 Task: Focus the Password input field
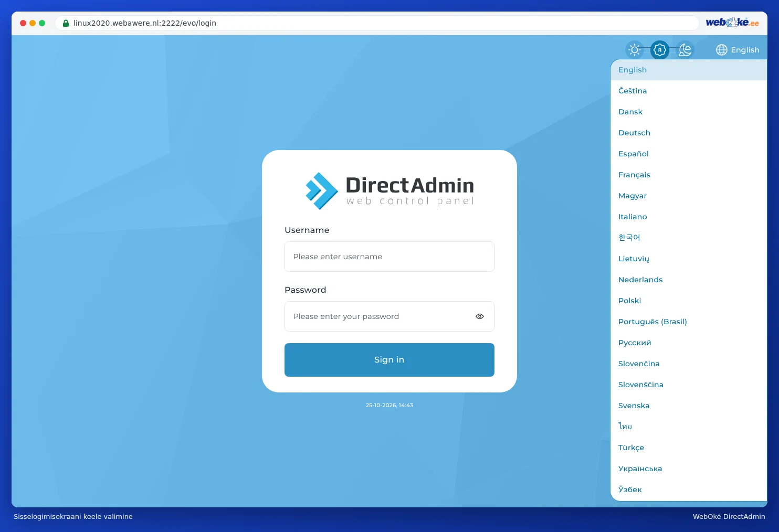click(x=389, y=316)
